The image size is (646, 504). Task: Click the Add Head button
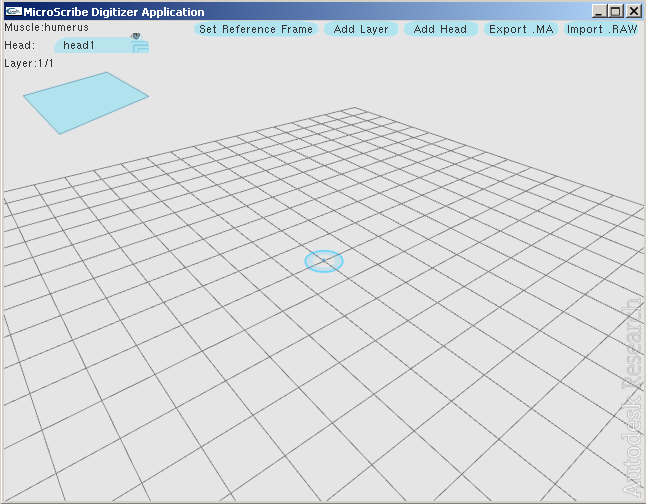[440, 29]
